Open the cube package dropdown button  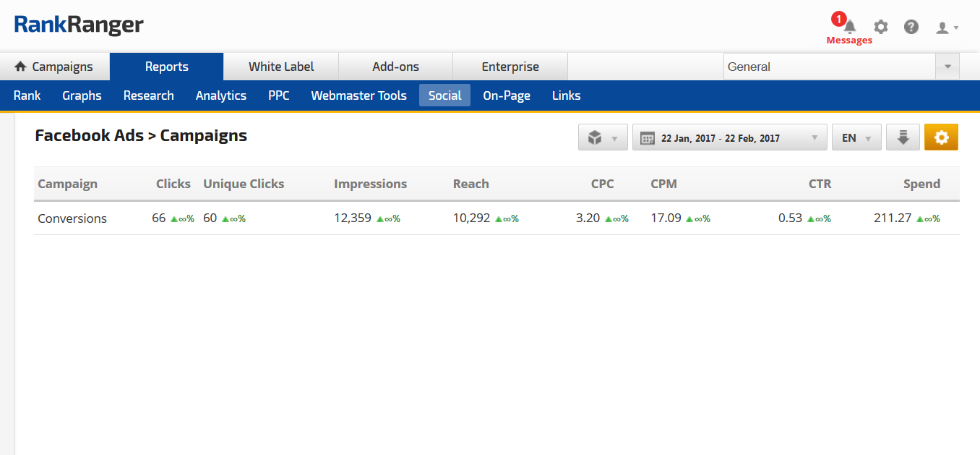tap(603, 137)
